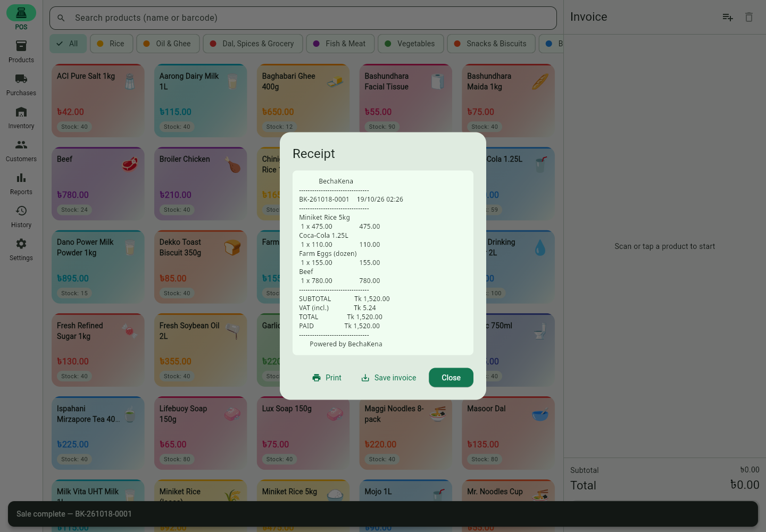Click receipt number BK-261018-0001 text
Viewport: 766px width, 532px height.
tap(324, 199)
